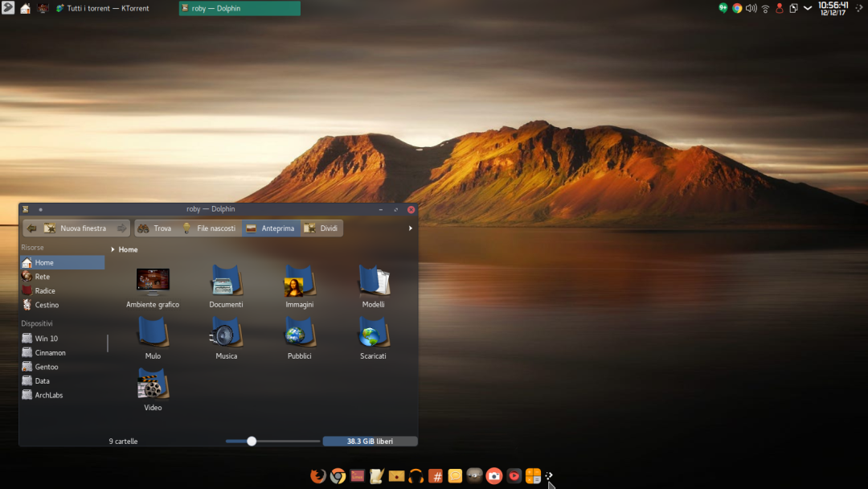Click the breadcrumb arrow before Home
The height and width of the screenshot is (489, 868).
click(113, 250)
